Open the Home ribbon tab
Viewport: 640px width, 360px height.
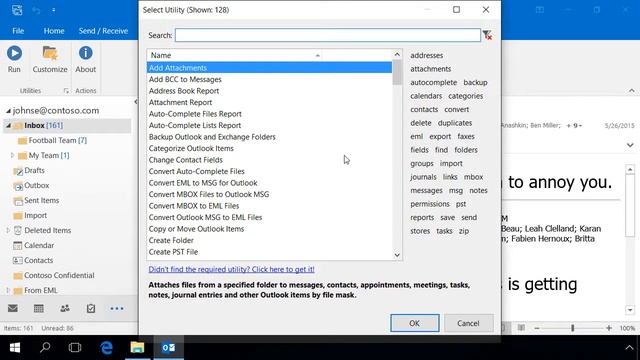coord(54,31)
